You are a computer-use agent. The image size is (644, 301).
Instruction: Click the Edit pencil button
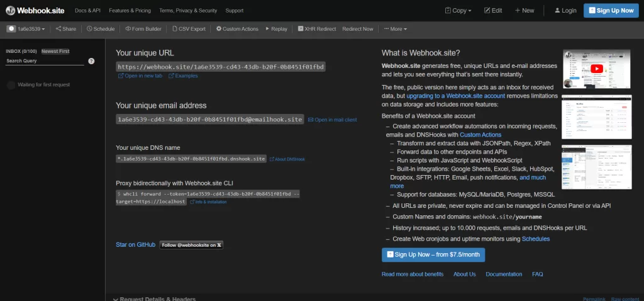tap(492, 11)
